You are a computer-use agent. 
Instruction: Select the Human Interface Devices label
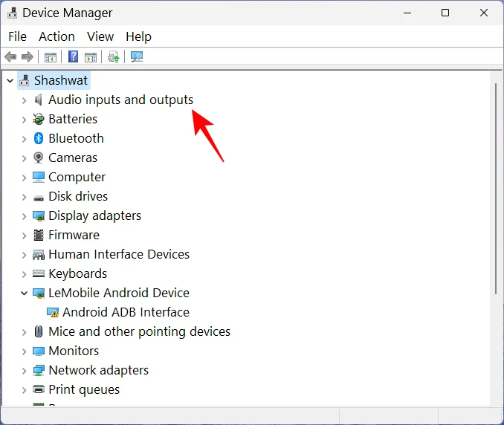(119, 254)
